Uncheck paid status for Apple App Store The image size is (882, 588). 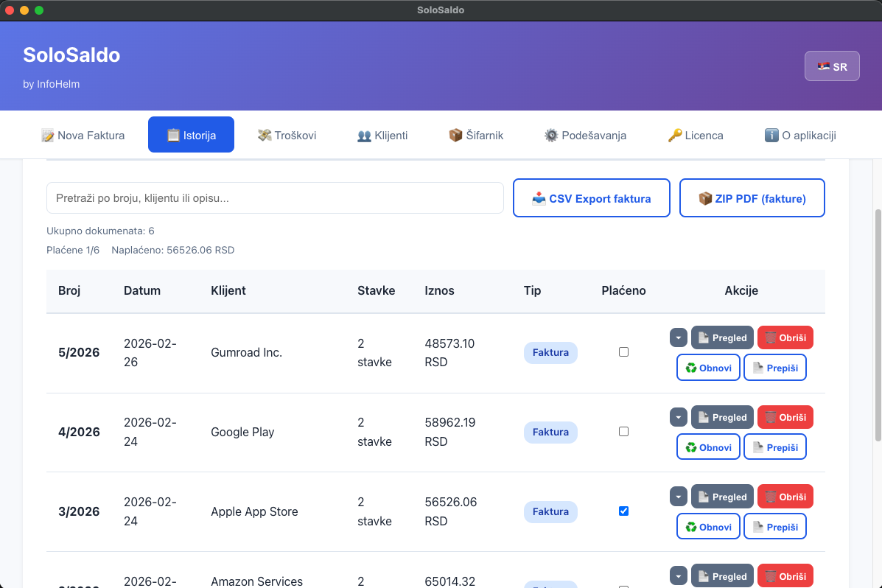(x=623, y=511)
